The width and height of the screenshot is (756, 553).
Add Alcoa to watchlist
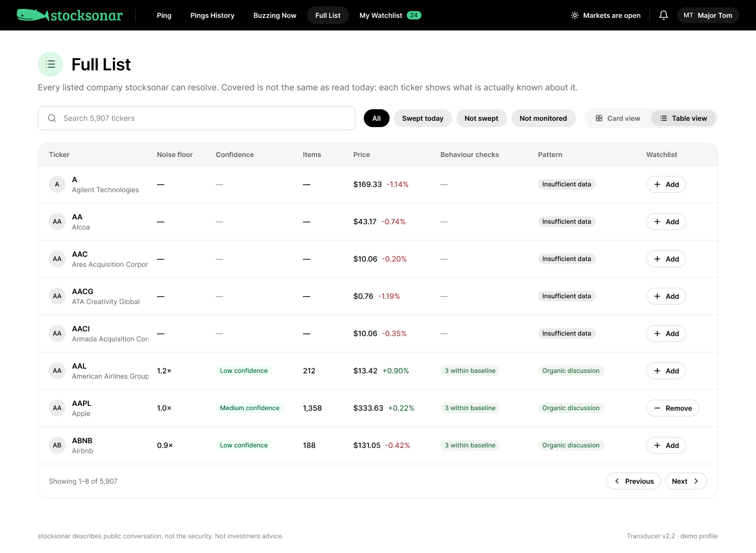[666, 222]
